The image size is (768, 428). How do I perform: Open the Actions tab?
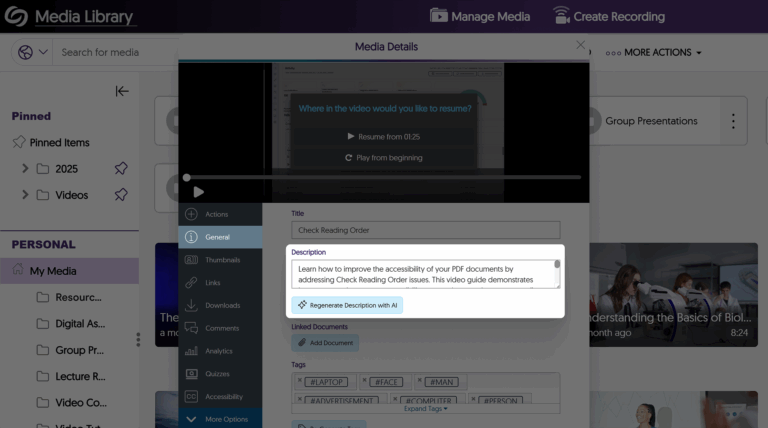coord(220,214)
